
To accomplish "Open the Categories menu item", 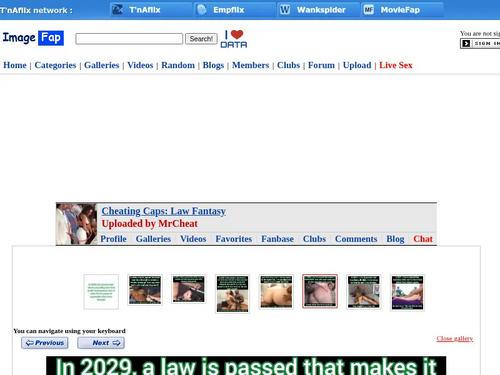I will click(55, 65).
